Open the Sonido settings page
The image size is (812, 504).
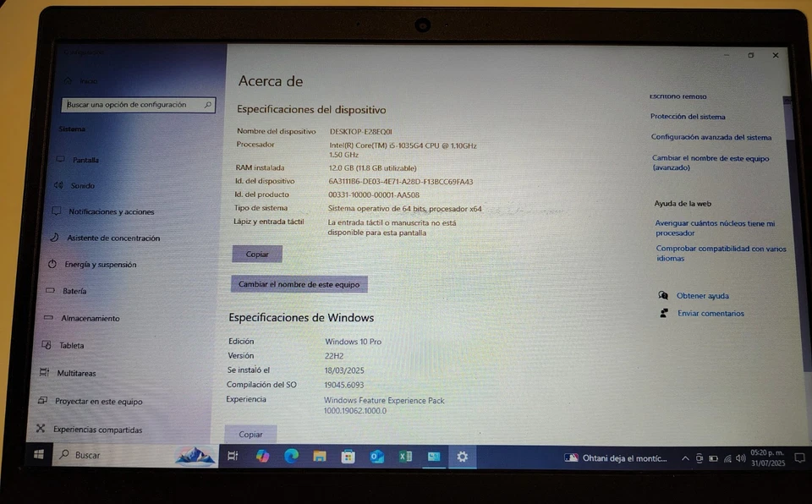[x=82, y=185]
